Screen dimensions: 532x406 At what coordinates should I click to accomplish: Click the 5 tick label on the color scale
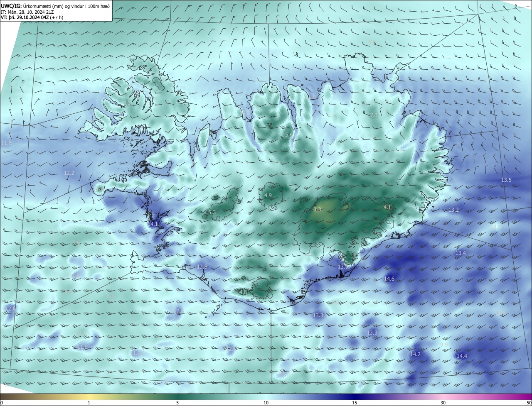click(177, 403)
